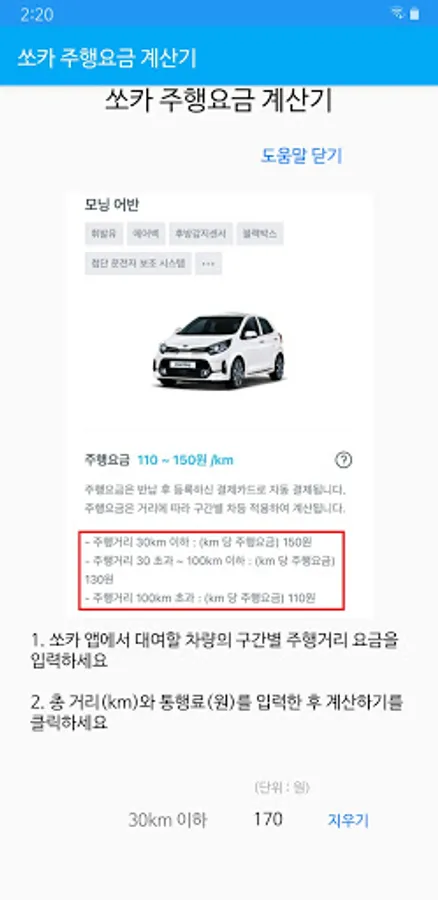Focus the 170 rate input field

[x=268, y=819]
